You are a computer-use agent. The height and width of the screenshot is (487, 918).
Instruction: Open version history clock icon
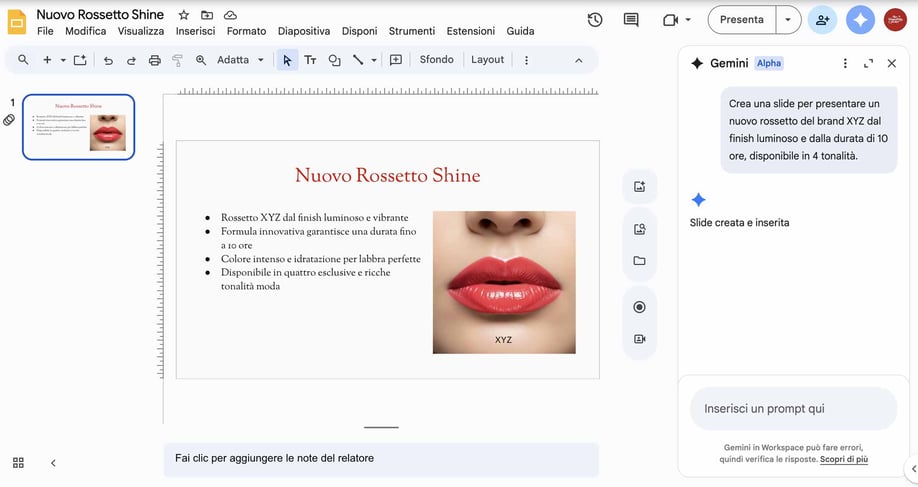(x=595, y=20)
